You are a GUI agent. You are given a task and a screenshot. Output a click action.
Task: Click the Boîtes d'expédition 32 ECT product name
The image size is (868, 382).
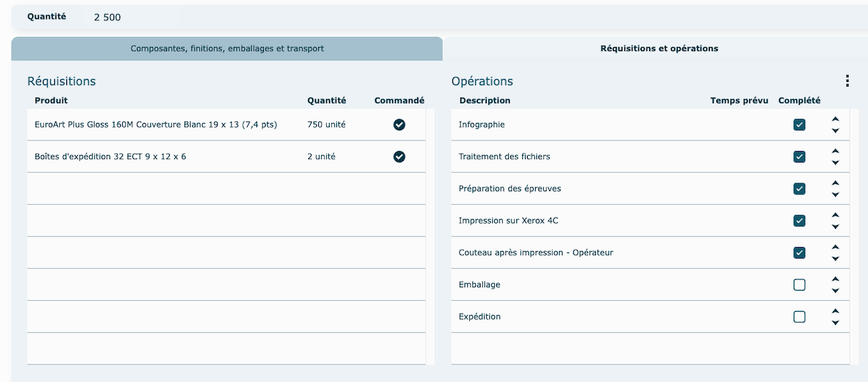click(110, 156)
